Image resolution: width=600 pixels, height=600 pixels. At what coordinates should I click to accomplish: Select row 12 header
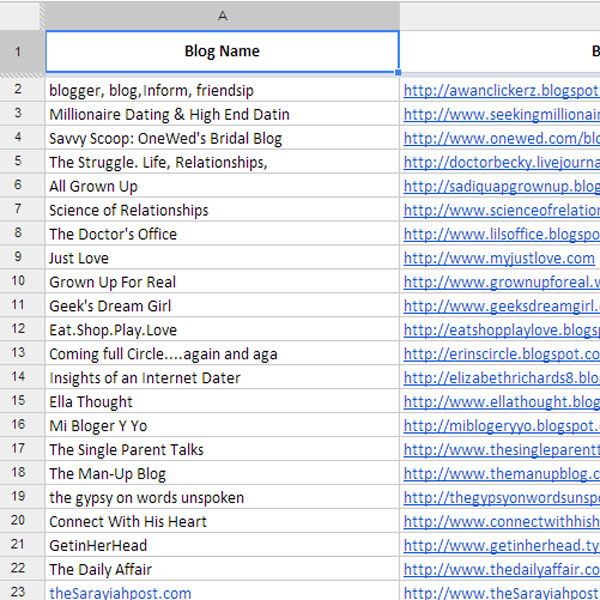21,330
